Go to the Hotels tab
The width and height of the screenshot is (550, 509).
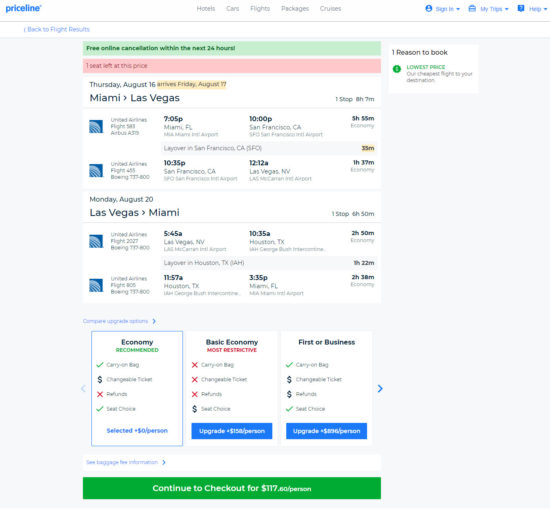[x=206, y=8]
